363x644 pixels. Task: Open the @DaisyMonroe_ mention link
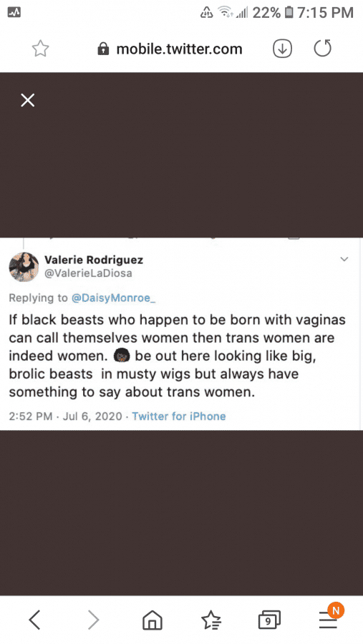pos(113,298)
